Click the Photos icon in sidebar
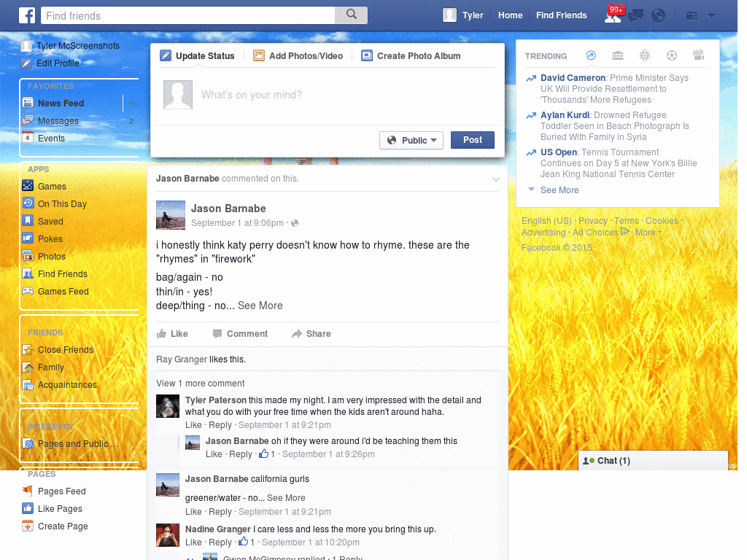 pos(28,256)
